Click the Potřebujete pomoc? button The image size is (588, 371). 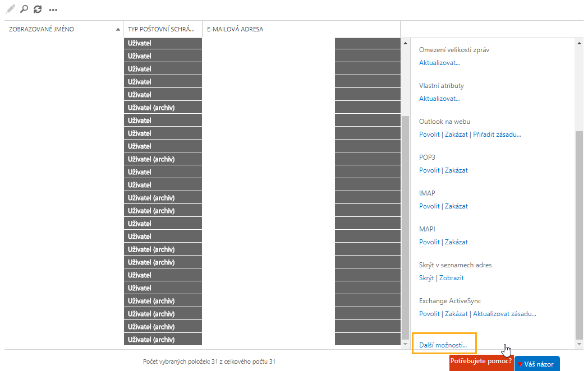click(x=481, y=362)
